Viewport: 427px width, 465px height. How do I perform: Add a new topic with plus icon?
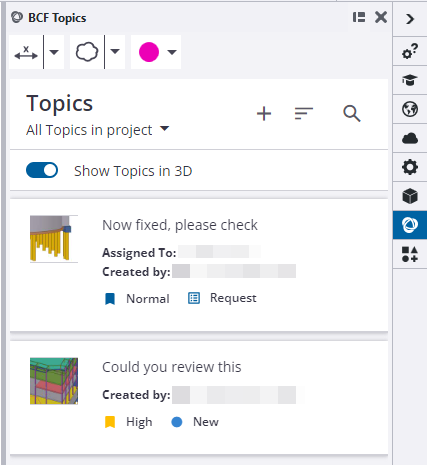tap(264, 114)
